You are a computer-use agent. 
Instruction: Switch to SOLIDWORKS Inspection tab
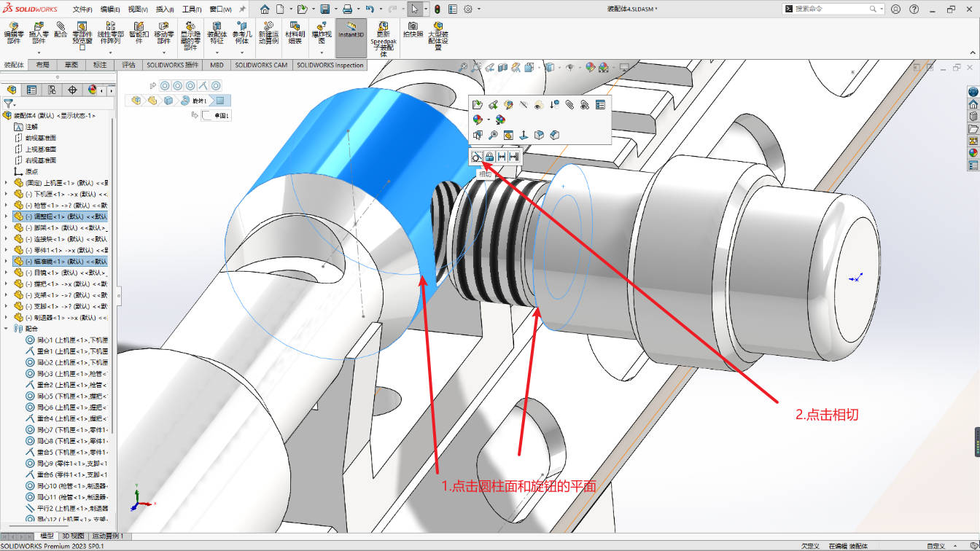pos(330,65)
